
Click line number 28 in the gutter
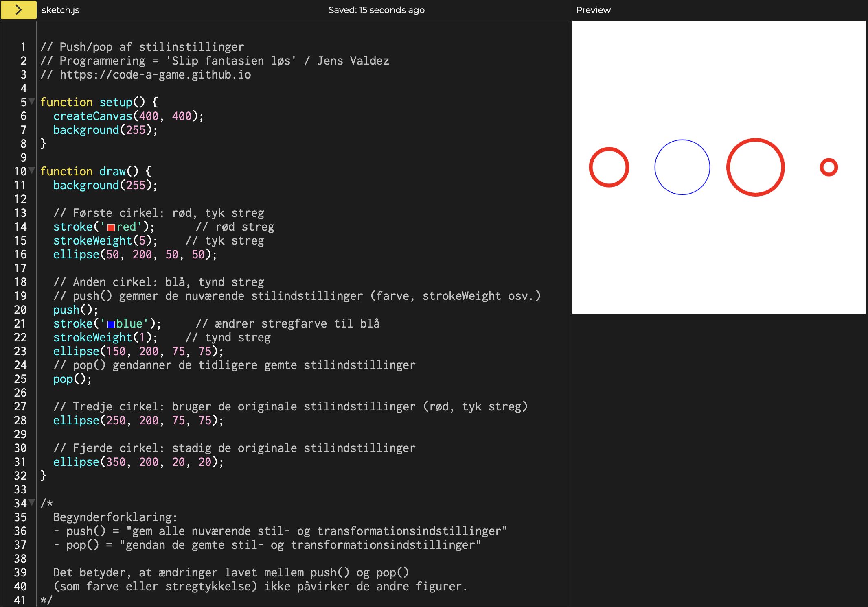click(x=20, y=421)
